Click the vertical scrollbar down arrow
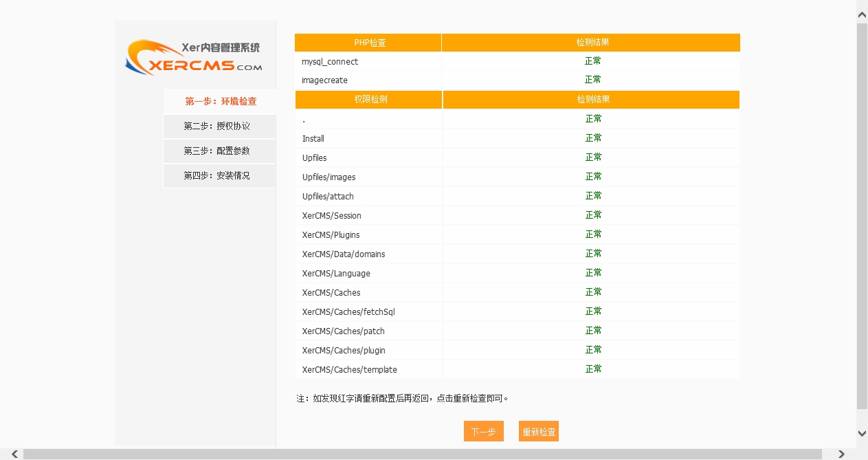This screenshot has width=868, height=460. pos(862,433)
